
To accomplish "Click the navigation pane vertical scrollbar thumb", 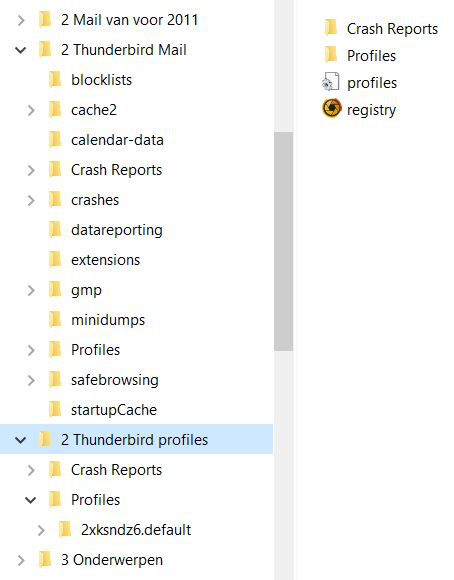I will (x=283, y=241).
